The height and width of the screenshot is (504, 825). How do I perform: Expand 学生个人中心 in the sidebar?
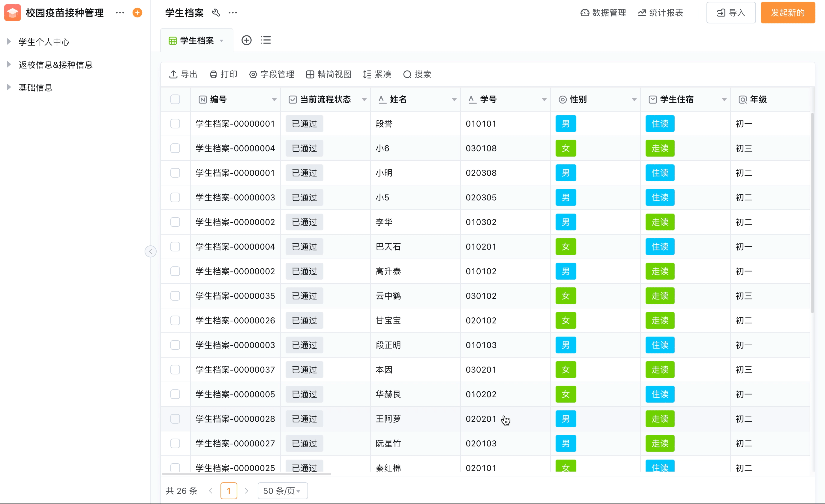click(9, 41)
